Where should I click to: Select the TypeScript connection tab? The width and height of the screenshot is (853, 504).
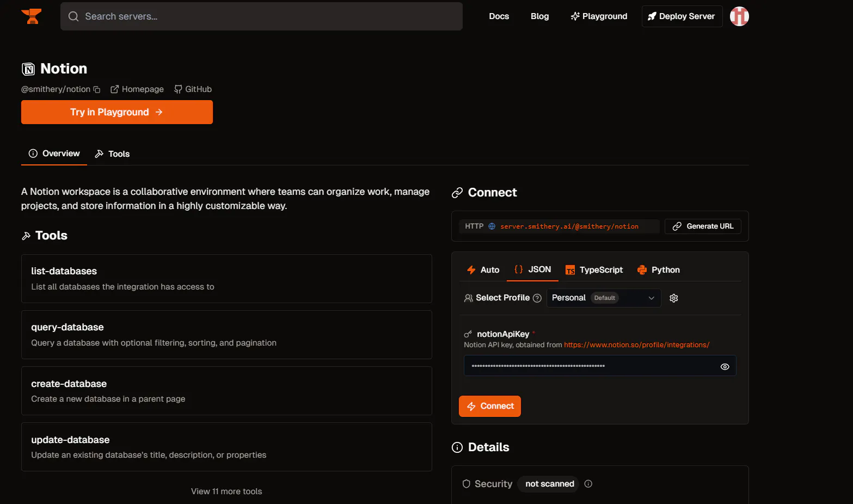point(594,270)
